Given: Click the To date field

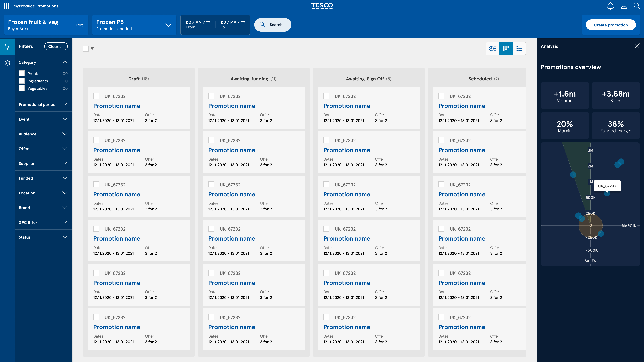Looking at the screenshot, I should click(x=233, y=25).
